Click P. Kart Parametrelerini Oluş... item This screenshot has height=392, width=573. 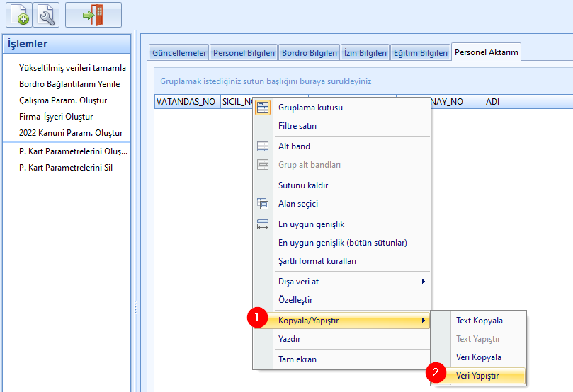pos(73,151)
